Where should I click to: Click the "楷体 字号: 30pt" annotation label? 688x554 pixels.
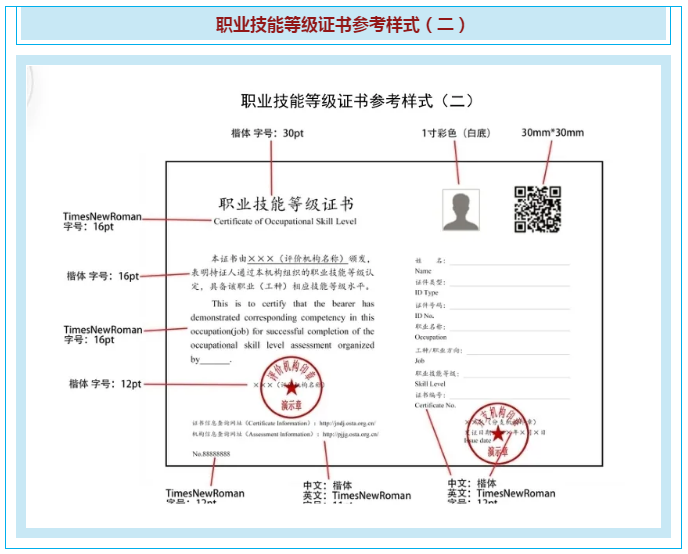266,133
